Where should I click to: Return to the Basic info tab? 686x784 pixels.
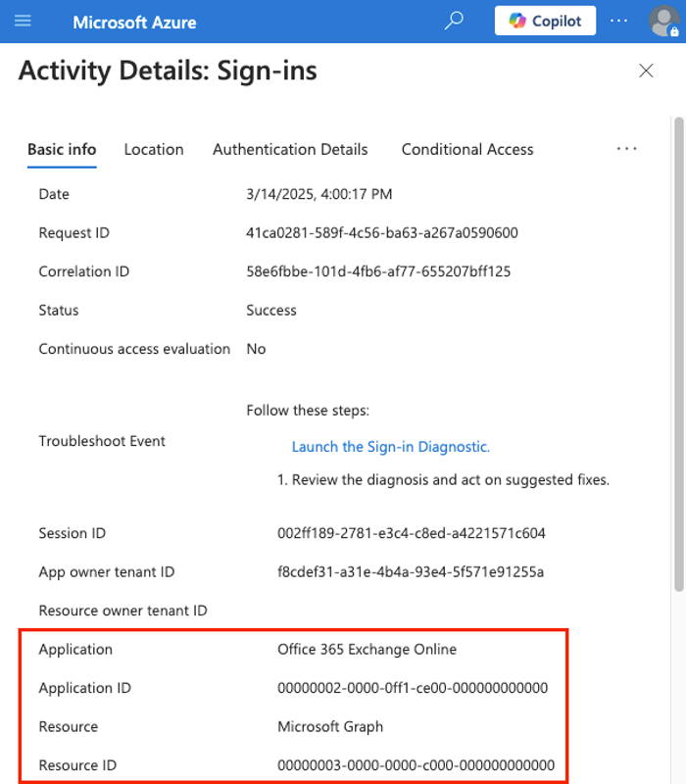coord(61,149)
